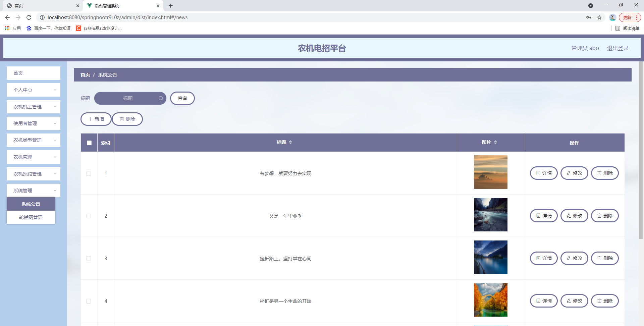This screenshot has height=326, width=644.
Task: Check the checkbox for row 3
Action: click(89, 258)
